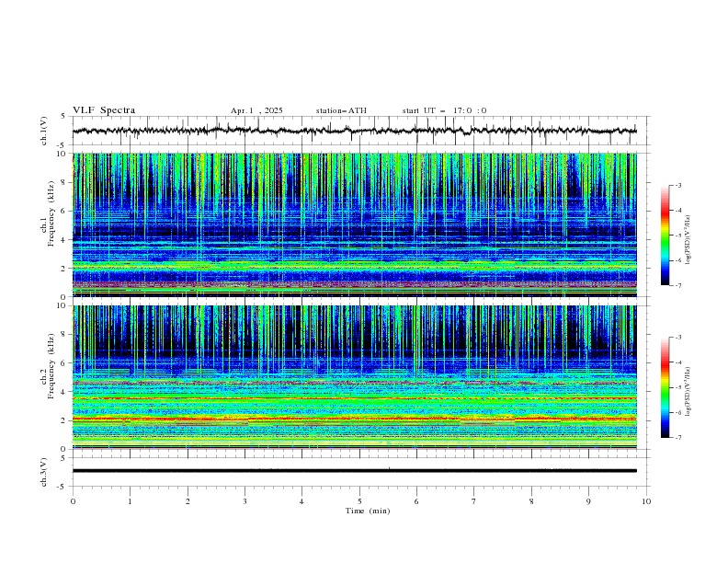Viewport: 728px width, 563px height.
Task: Click the "4" kHz tick on ch.2 spectrogram
Action: pos(64,392)
